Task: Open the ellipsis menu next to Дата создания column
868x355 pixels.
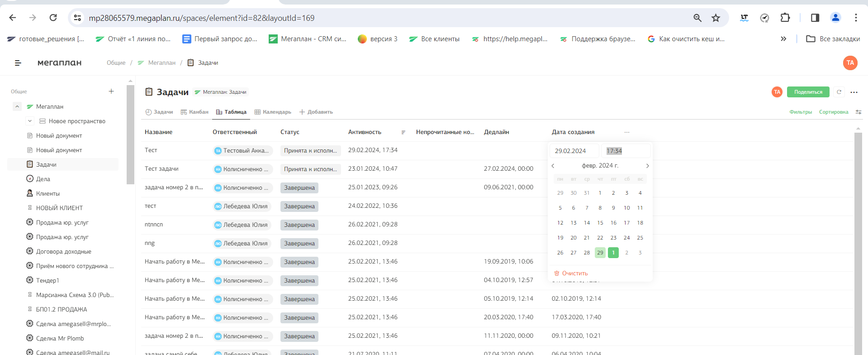Action: (627, 132)
